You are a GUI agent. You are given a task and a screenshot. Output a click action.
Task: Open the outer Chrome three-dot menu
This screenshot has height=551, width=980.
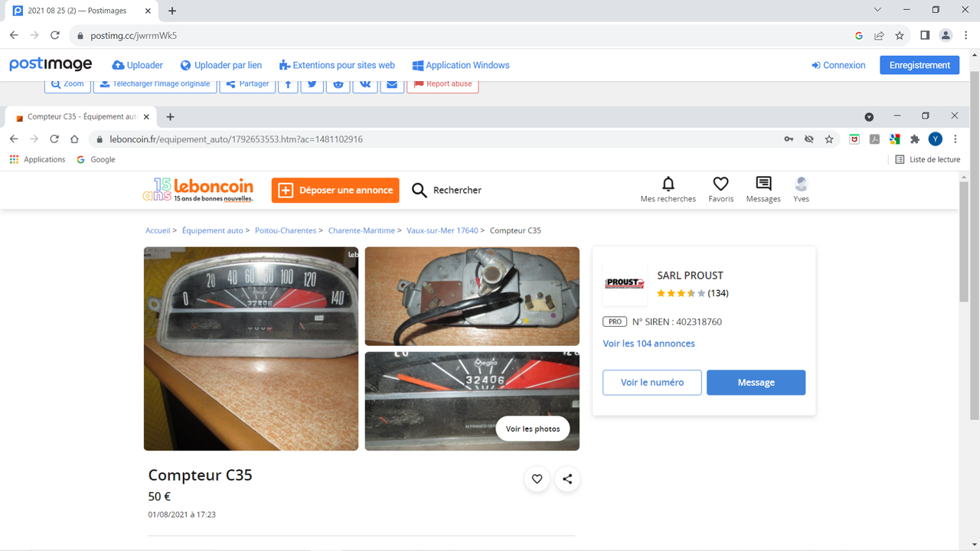(x=966, y=35)
